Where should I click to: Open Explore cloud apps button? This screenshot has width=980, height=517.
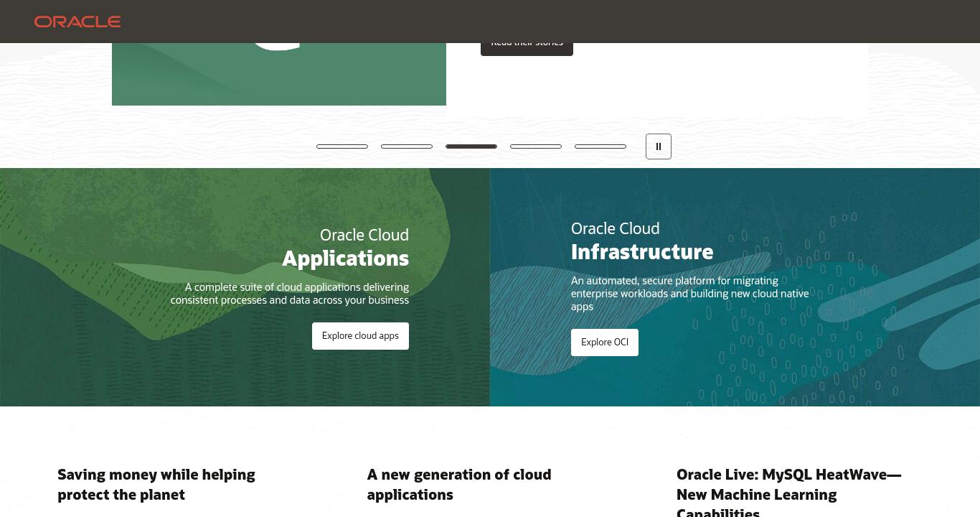360,336
